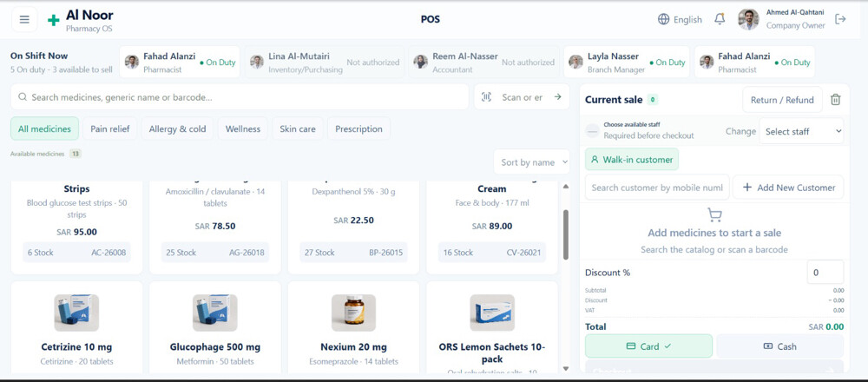Select the Walk-in customer chip
Viewport: 868px width, 382px height.
click(632, 160)
